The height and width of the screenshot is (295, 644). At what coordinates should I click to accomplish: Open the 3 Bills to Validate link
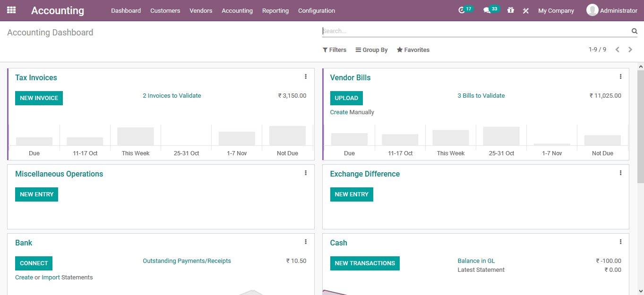pos(481,95)
